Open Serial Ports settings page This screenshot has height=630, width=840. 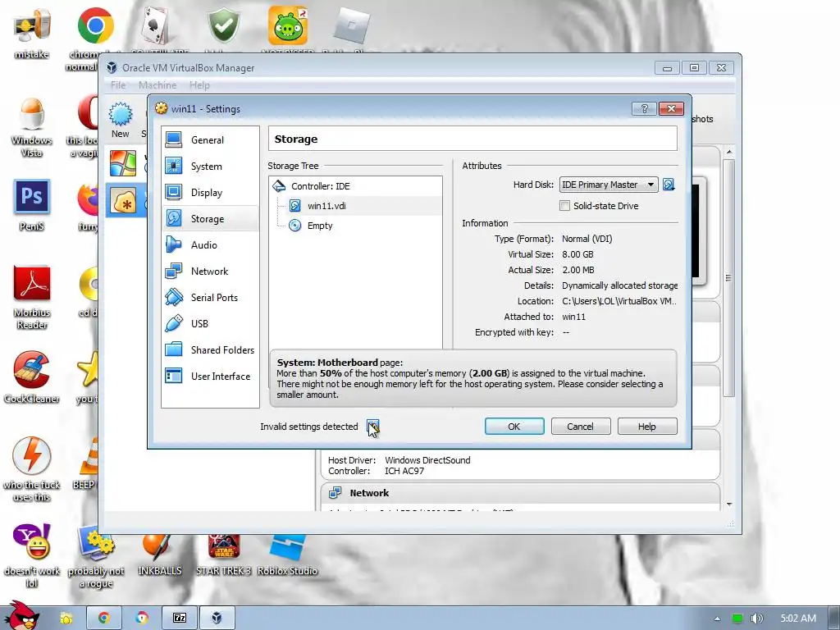point(210,297)
